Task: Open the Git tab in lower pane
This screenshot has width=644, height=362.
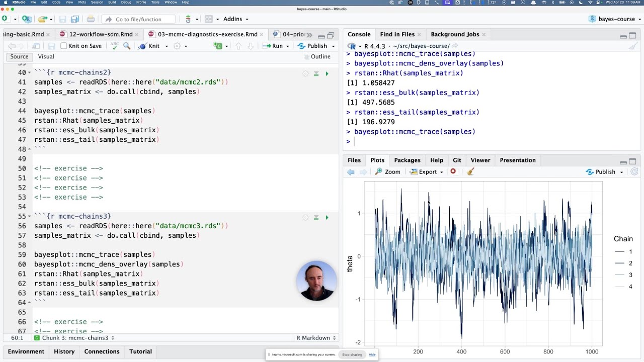Action: 457,160
